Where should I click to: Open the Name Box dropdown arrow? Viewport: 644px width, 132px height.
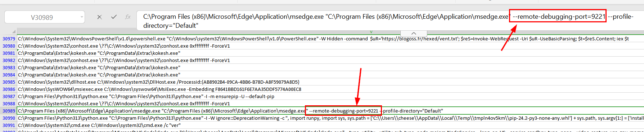point(82,17)
